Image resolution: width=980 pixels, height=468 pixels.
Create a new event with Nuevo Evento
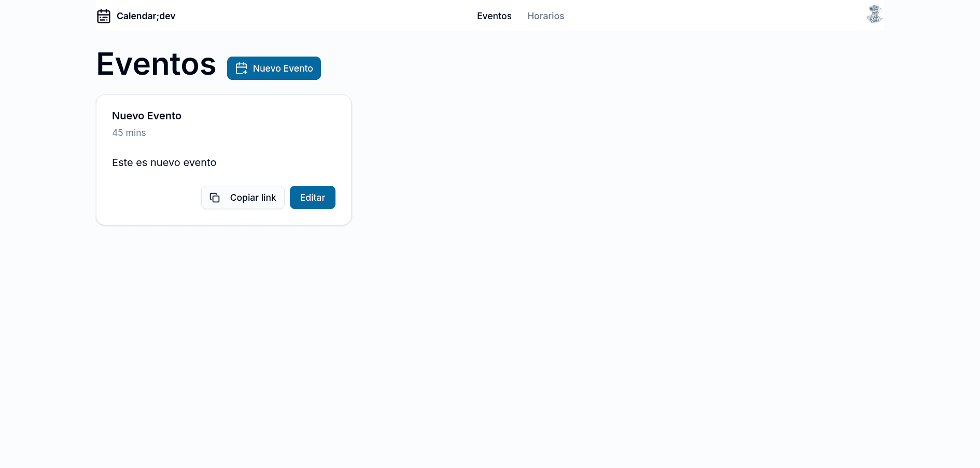[274, 68]
